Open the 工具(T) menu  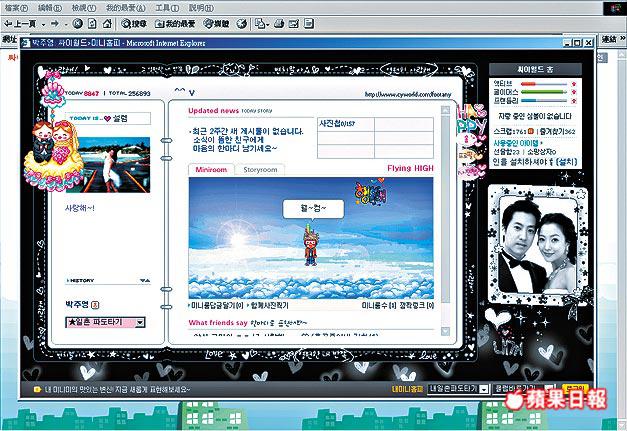[x=167, y=8]
